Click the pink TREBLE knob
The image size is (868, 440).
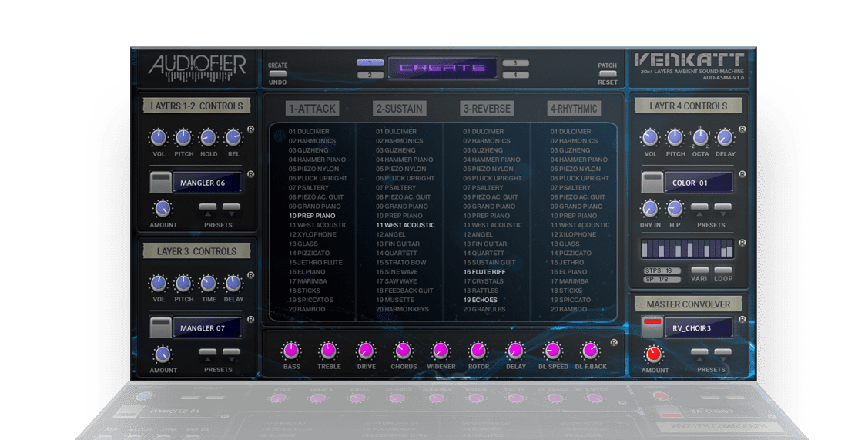pos(329,351)
